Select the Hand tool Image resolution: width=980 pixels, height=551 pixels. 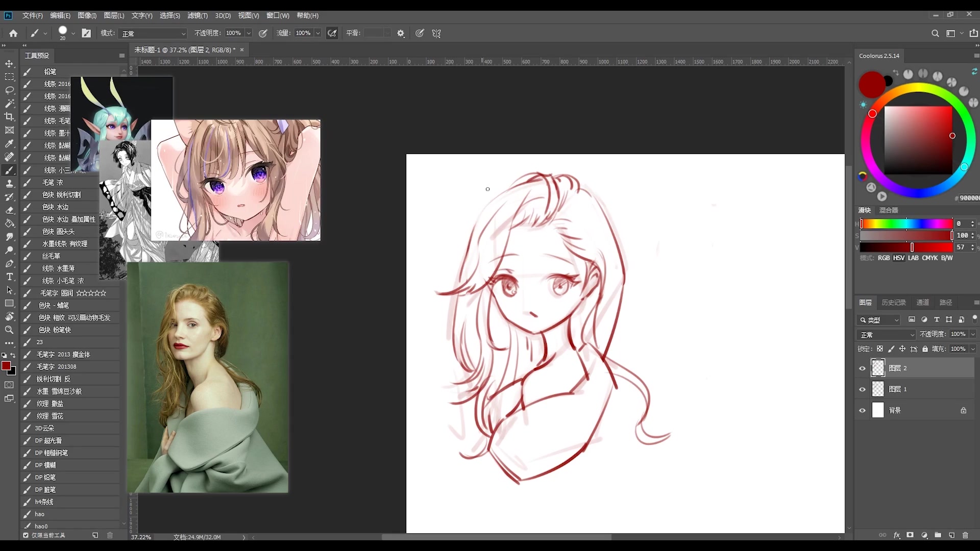[9, 317]
